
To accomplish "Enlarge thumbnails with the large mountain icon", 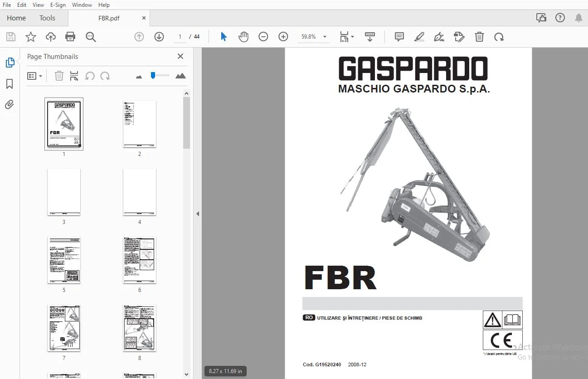I will click(x=180, y=76).
